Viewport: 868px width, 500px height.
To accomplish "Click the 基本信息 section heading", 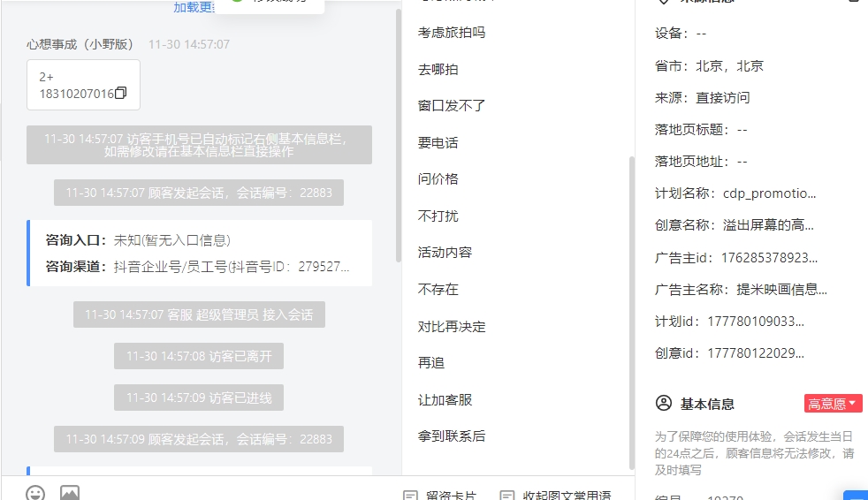I will [707, 405].
